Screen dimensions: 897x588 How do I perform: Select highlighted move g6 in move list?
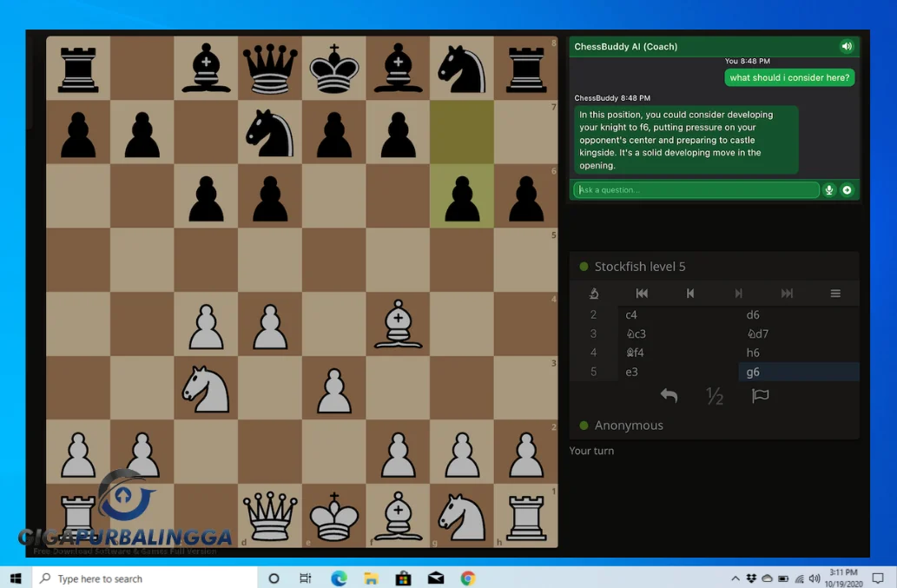[799, 372]
